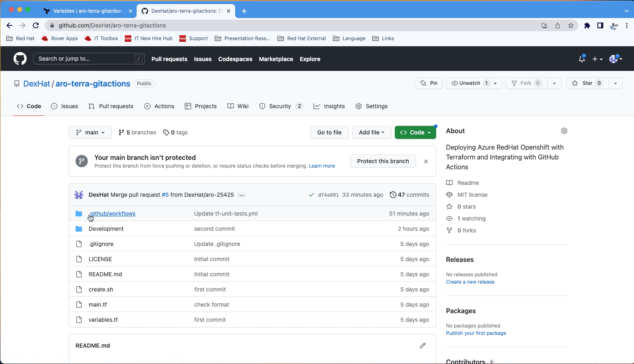634x364 pixels.
Task: Open the browser extensions puzzle icon
Action: tap(587, 25)
